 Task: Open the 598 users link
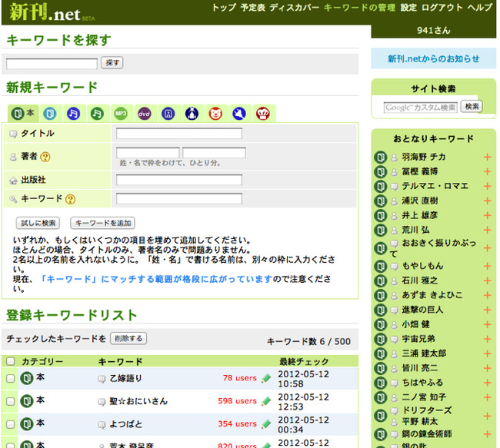click(237, 401)
